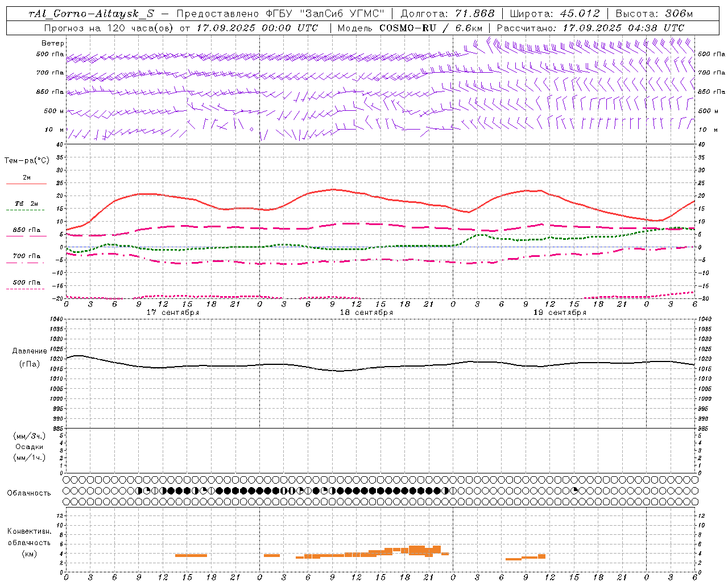Click the solid red line sample under 2м

(26, 184)
